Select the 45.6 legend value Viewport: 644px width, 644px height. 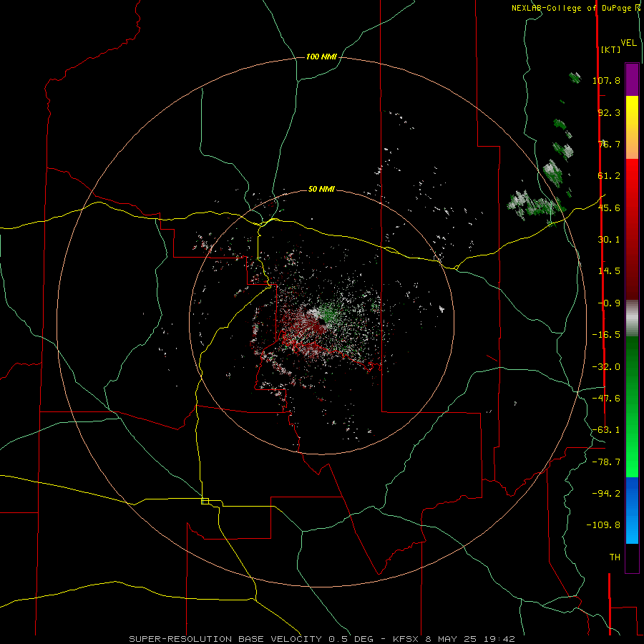point(609,208)
